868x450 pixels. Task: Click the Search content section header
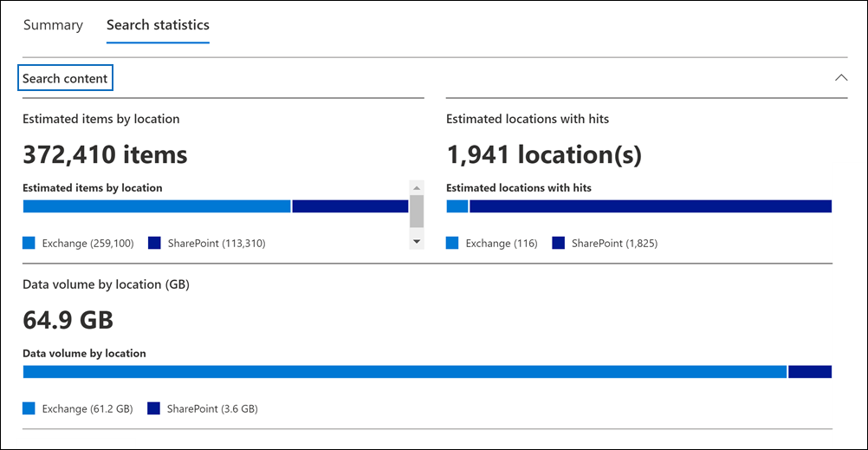point(66,79)
